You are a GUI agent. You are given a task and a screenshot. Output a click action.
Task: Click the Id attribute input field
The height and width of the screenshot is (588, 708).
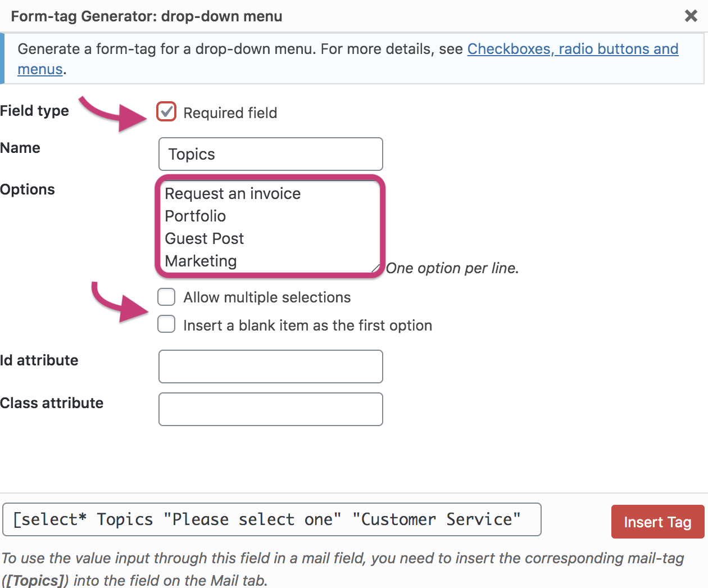coord(271,367)
